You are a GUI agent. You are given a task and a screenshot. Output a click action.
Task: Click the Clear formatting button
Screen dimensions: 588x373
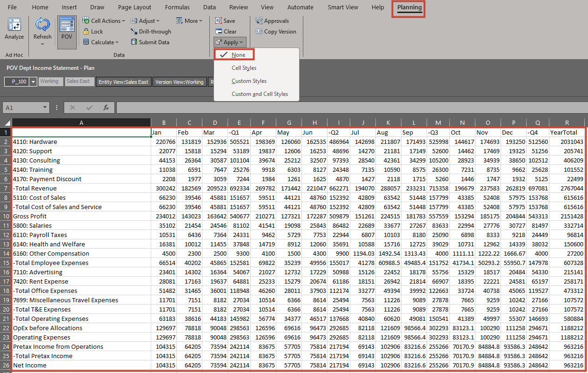click(226, 32)
